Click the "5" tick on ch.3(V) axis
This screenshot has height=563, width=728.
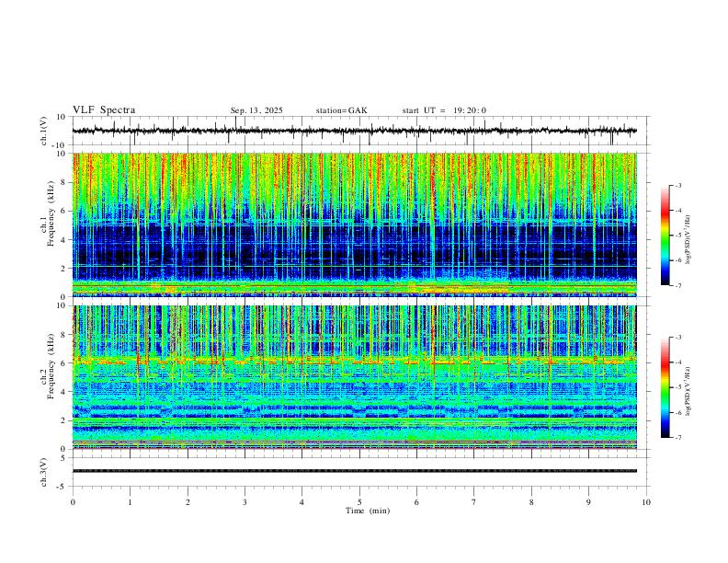63,458
